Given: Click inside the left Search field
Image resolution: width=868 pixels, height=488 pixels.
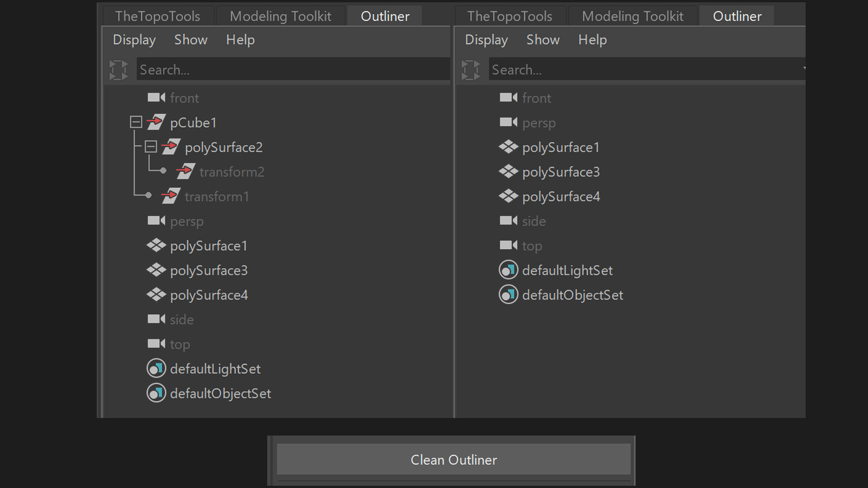Looking at the screenshot, I should (289, 69).
